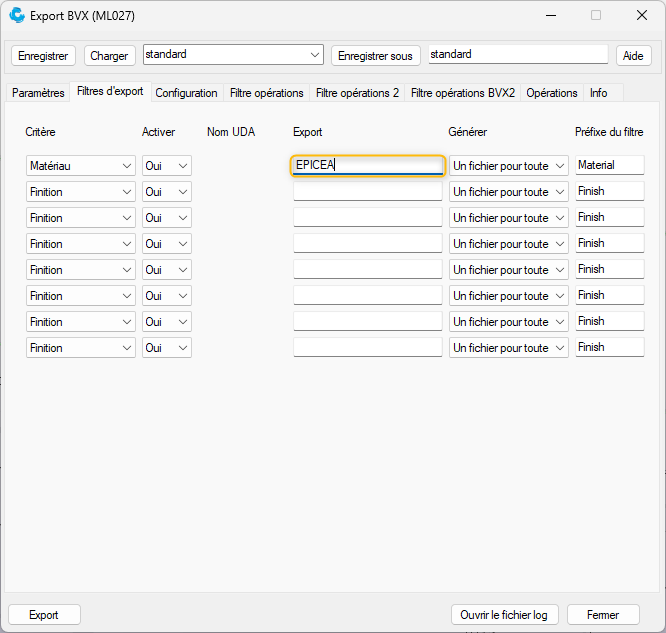This screenshot has height=633, width=666.
Task: Click the Préfixe du filtre column header
Action: [x=609, y=132]
